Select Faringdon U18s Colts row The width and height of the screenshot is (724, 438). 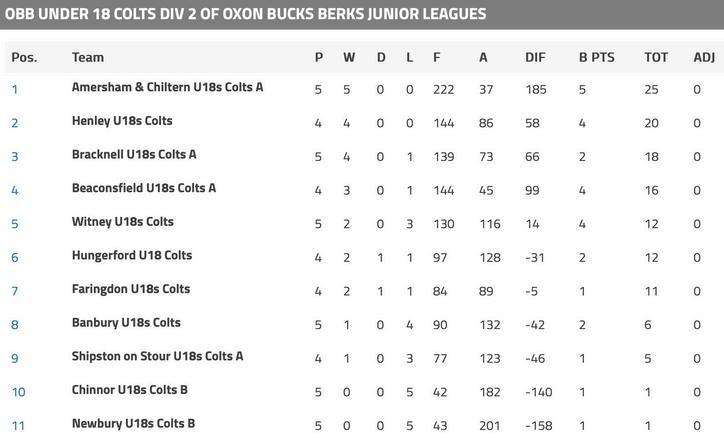130,290
